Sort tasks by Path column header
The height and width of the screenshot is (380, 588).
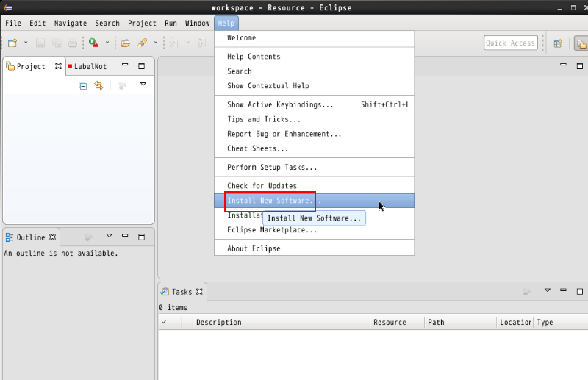(461, 322)
